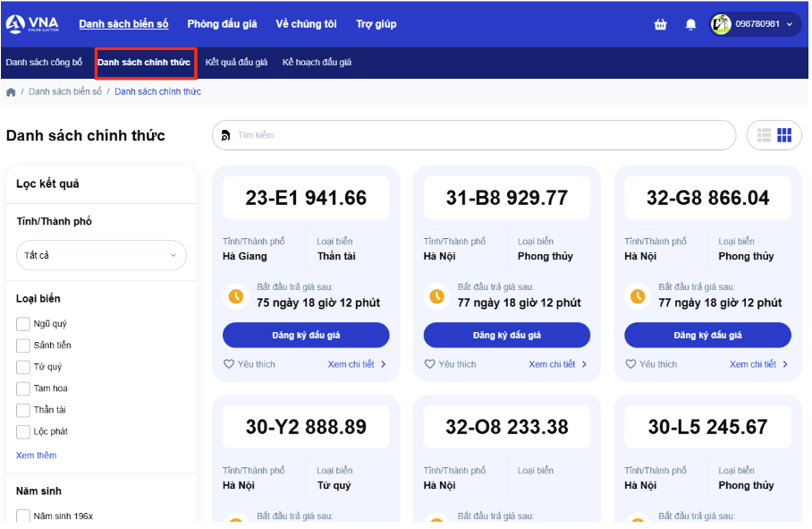Click heart icon on 31-B8 929.77 card

pos(429,364)
